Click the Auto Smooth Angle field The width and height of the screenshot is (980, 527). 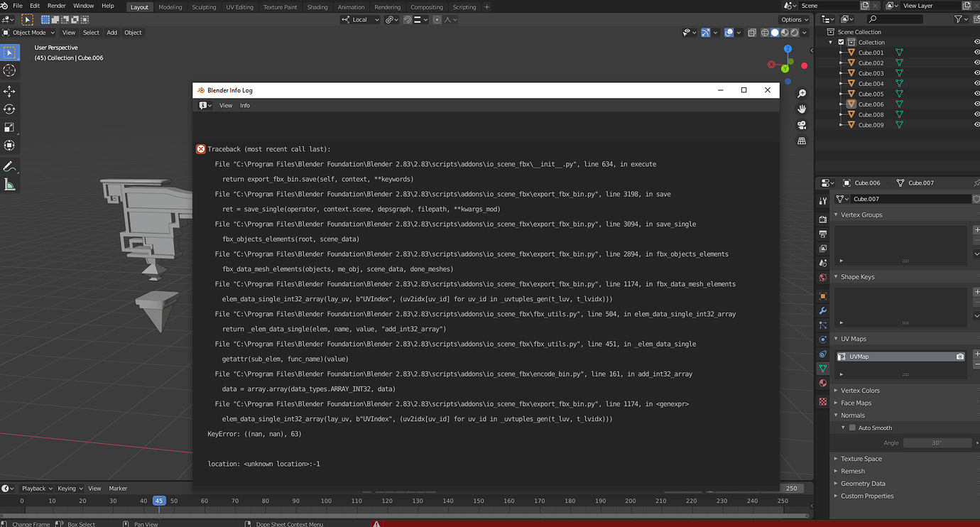[937, 442]
